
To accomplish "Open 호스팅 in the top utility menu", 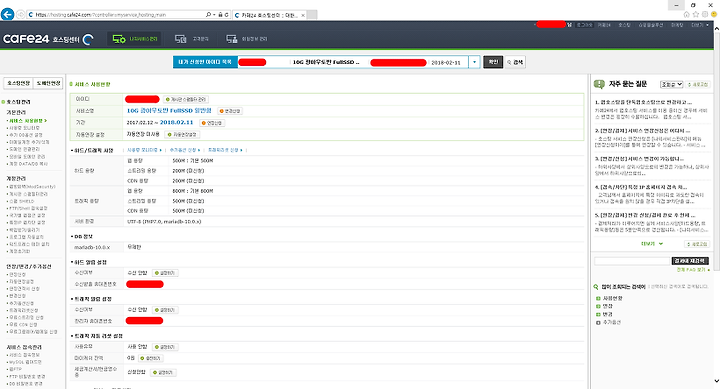I will pos(624,25).
